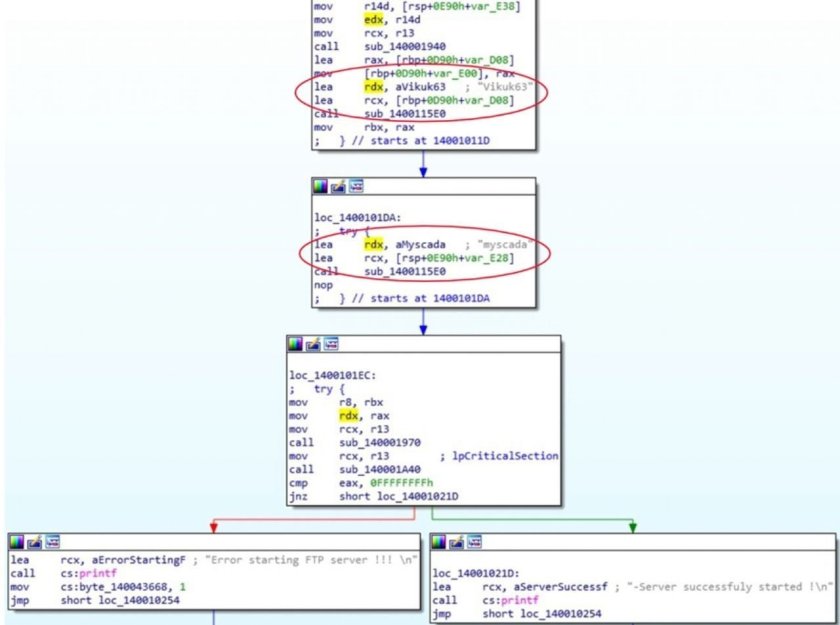This screenshot has width=840, height=625.
Task: Open node color picker on loc_1400101DA block
Action: coord(320,186)
